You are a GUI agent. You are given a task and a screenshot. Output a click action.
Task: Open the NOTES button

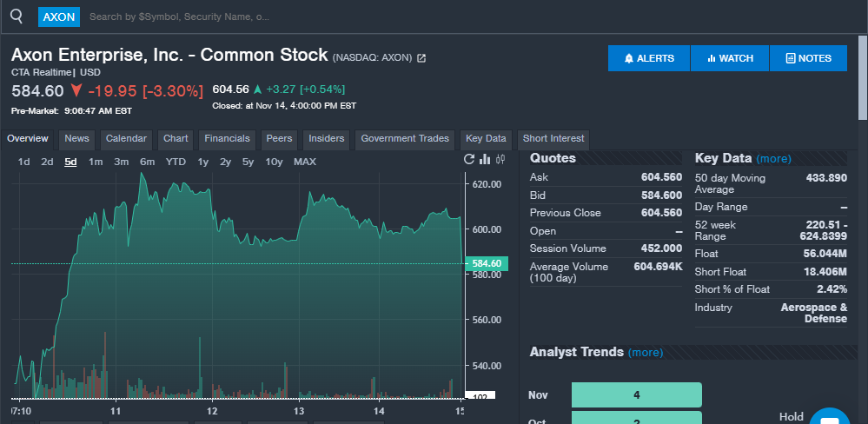(x=808, y=58)
